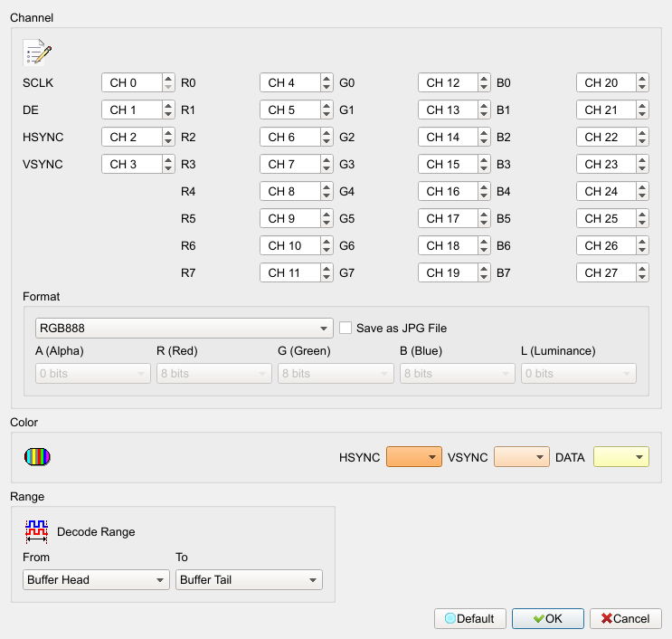Click the R2 channel field CH 6

pos(290,138)
